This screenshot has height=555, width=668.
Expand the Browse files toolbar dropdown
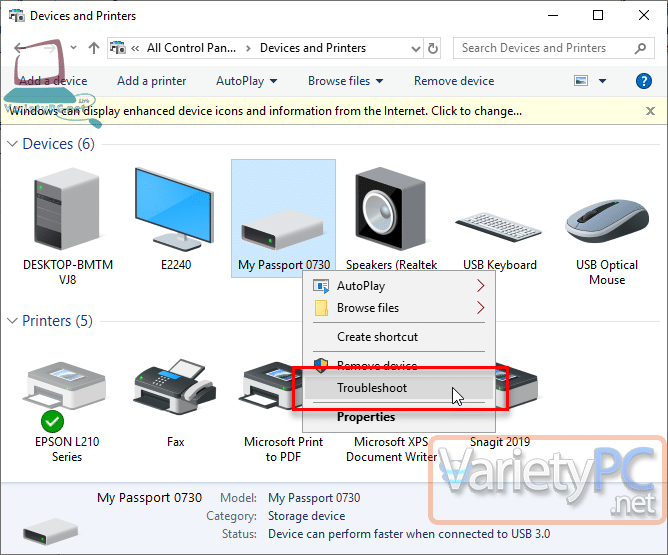click(x=345, y=81)
